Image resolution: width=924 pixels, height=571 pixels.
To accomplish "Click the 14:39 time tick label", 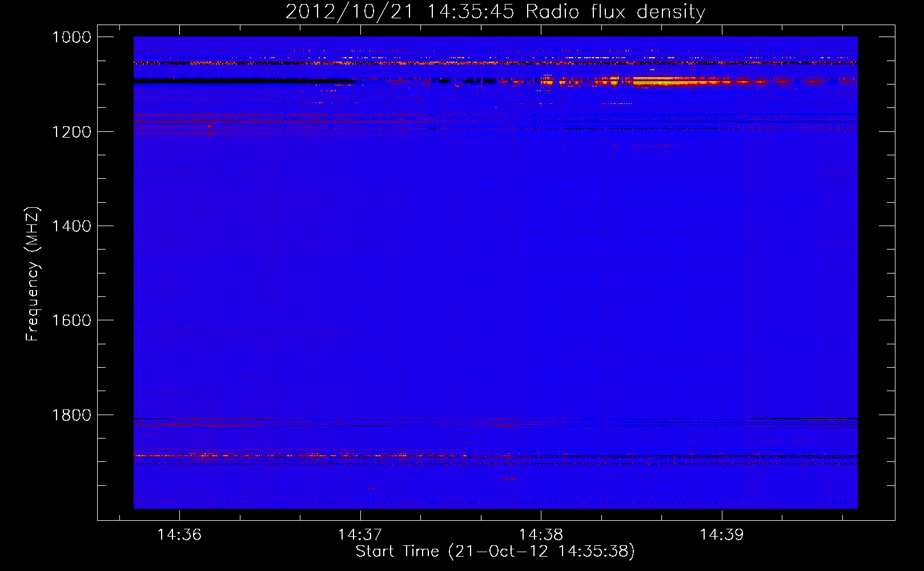I will pos(722,534).
